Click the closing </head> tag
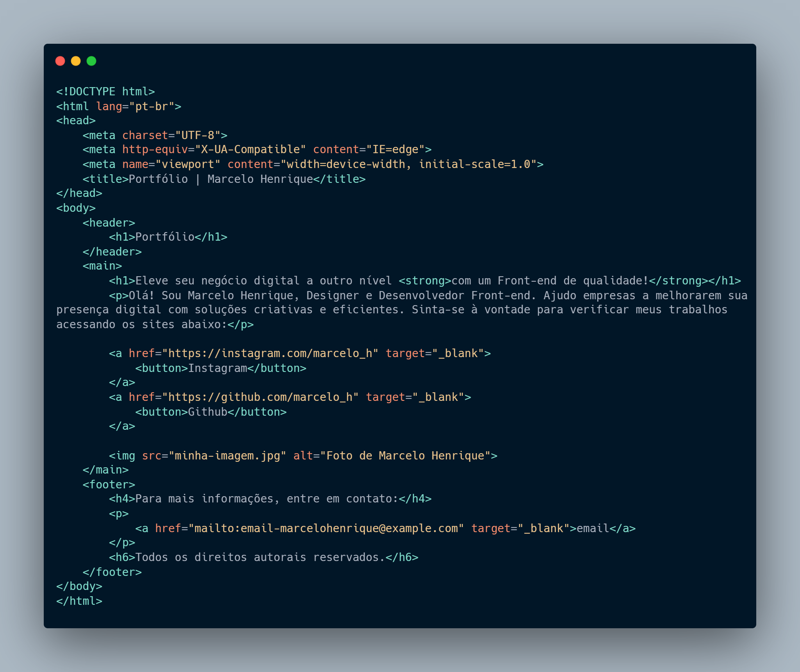 pos(79,193)
